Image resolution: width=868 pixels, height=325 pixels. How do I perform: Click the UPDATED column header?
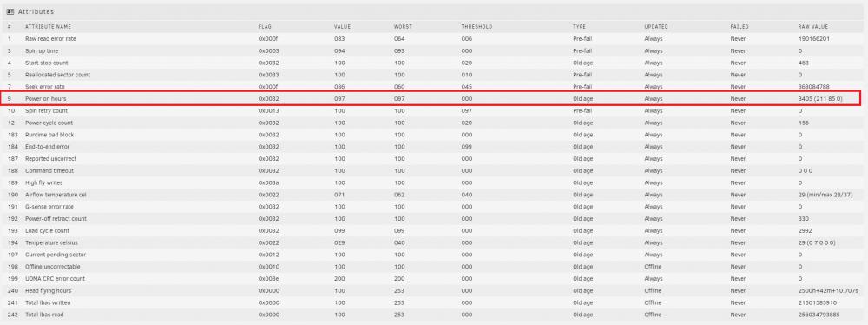coord(656,27)
